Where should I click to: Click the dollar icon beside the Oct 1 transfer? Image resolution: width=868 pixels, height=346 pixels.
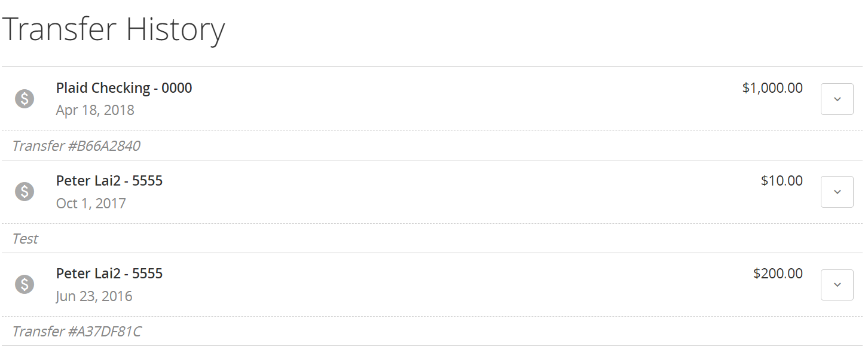[x=25, y=192]
